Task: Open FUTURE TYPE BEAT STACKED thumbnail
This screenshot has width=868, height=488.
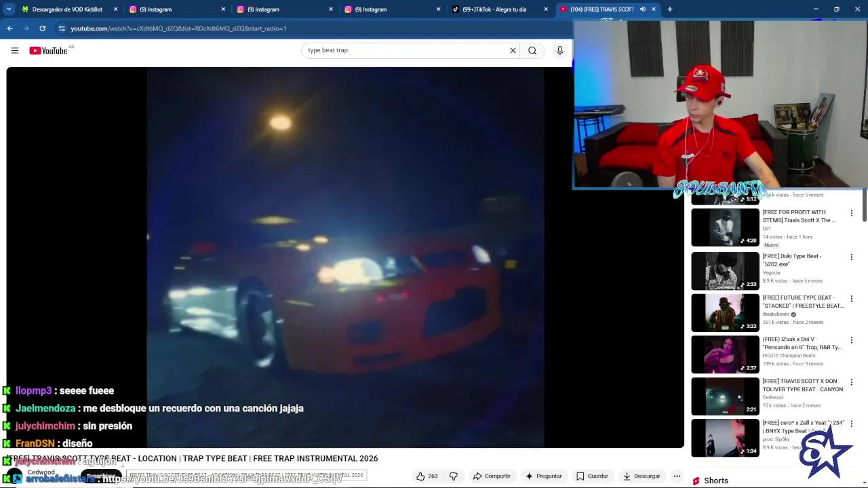Action: [725, 312]
